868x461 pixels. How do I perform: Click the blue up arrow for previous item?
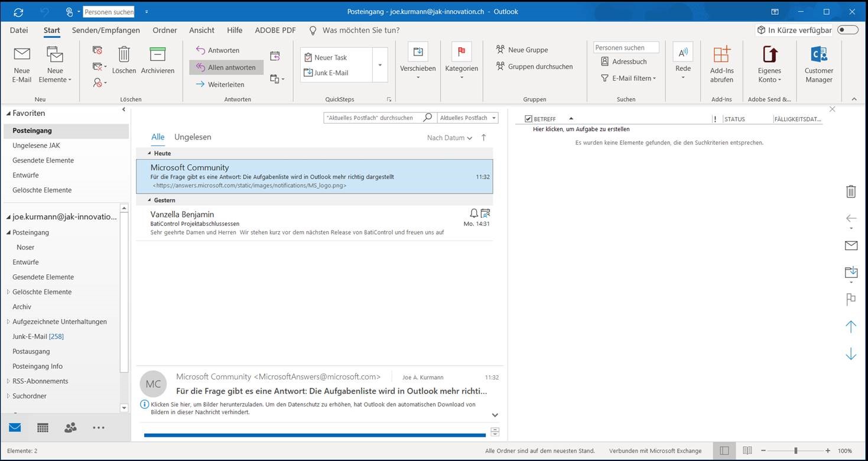pyautogui.click(x=851, y=326)
